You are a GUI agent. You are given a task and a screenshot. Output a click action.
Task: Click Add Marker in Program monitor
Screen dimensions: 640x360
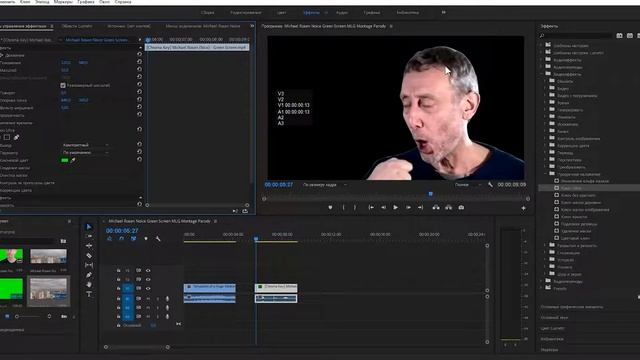(330, 207)
